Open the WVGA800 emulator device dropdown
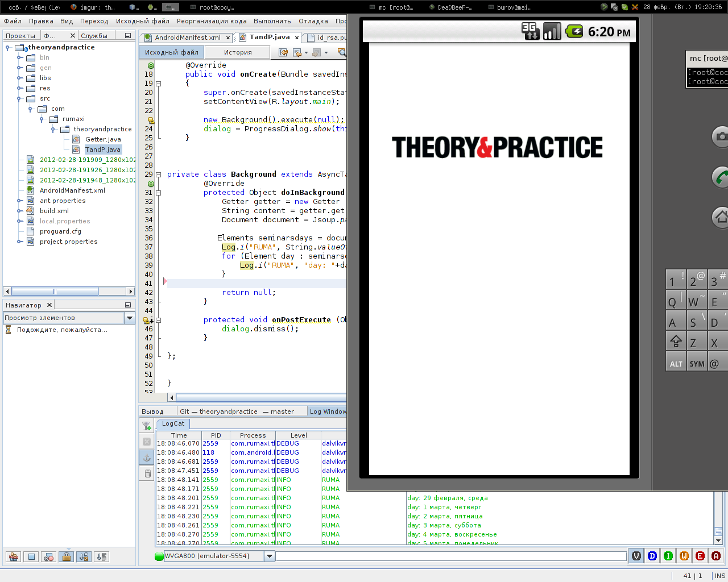 pyautogui.click(x=270, y=556)
